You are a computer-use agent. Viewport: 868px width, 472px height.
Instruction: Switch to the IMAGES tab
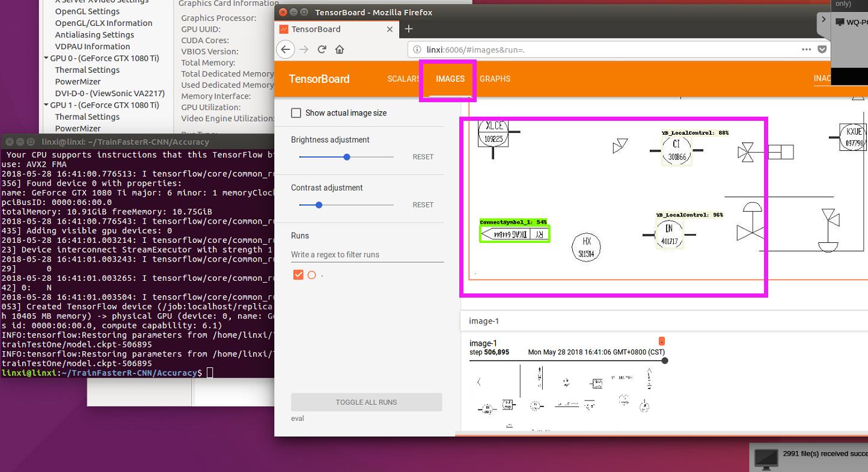(x=450, y=79)
